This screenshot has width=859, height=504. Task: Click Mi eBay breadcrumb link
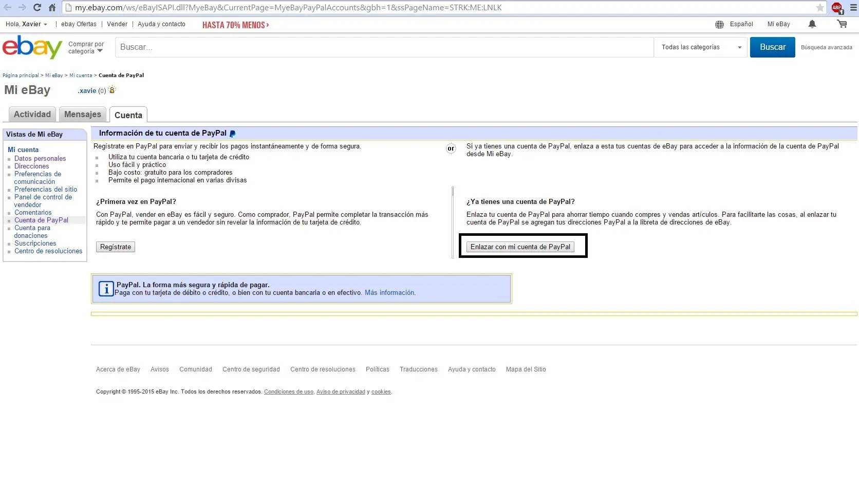pyautogui.click(x=54, y=76)
